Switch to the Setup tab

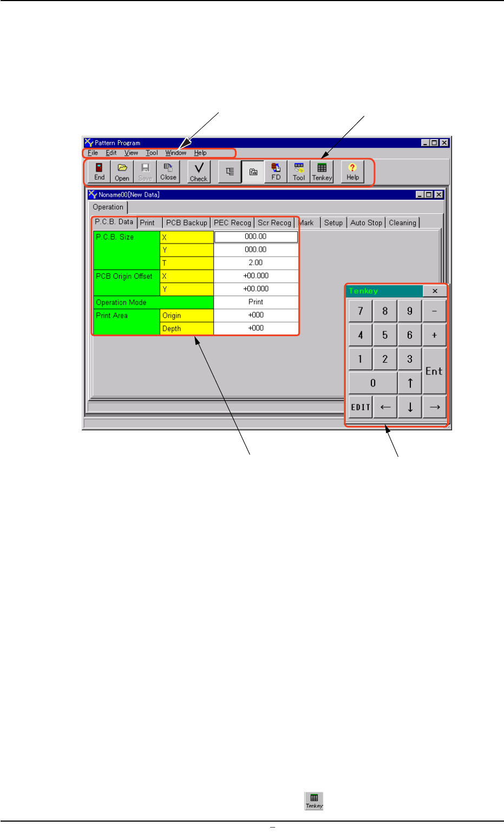333,222
